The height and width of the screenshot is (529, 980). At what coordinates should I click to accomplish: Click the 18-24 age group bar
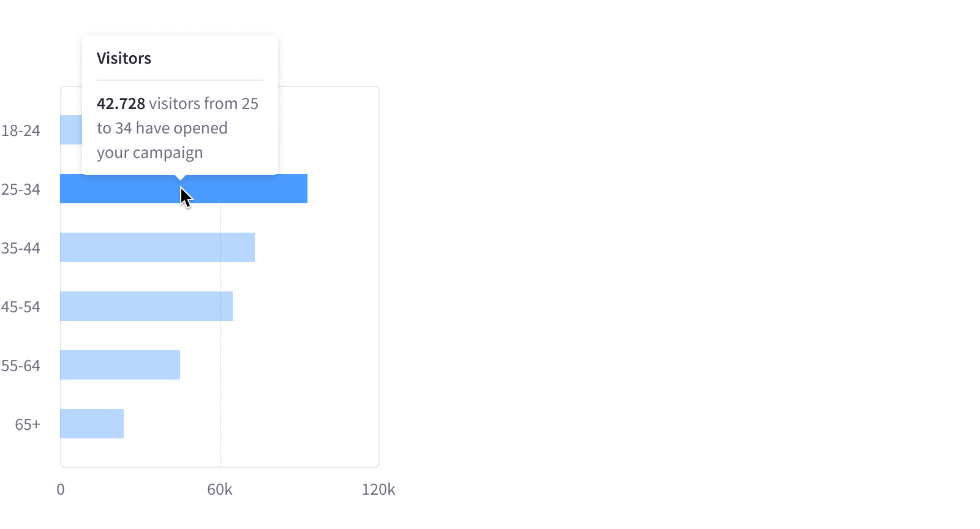[x=71, y=130]
